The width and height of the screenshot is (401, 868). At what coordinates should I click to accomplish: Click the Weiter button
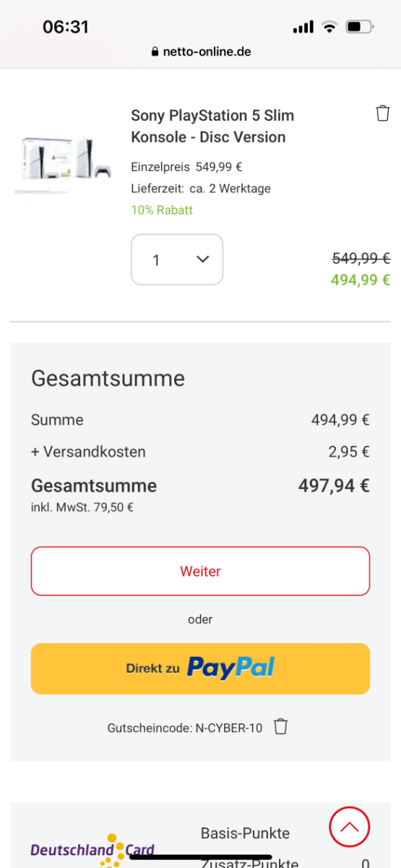[x=200, y=571]
